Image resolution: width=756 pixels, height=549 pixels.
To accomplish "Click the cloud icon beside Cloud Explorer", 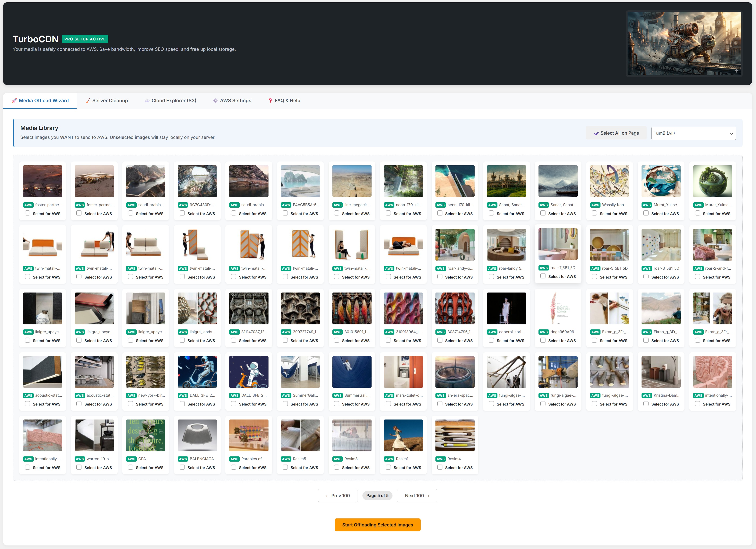I will (147, 101).
